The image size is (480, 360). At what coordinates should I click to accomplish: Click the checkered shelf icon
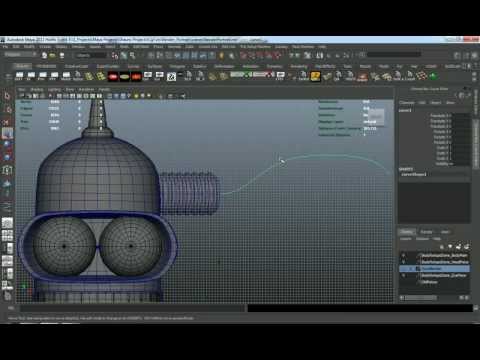[x=171, y=77]
